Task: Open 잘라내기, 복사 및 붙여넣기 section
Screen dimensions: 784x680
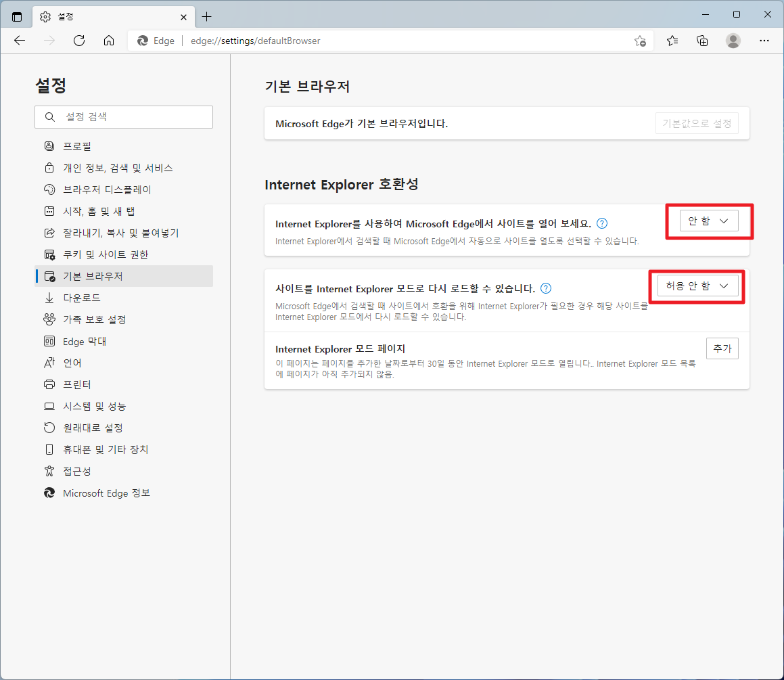Action: 124,233
